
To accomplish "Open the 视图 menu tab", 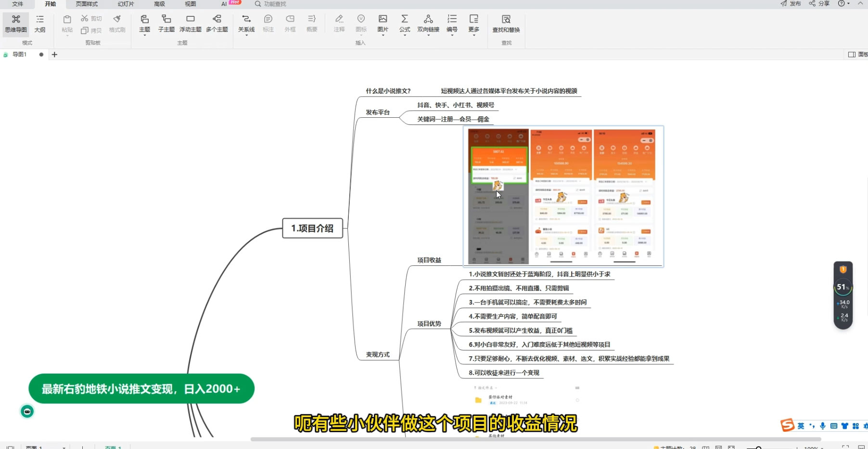I will point(190,4).
